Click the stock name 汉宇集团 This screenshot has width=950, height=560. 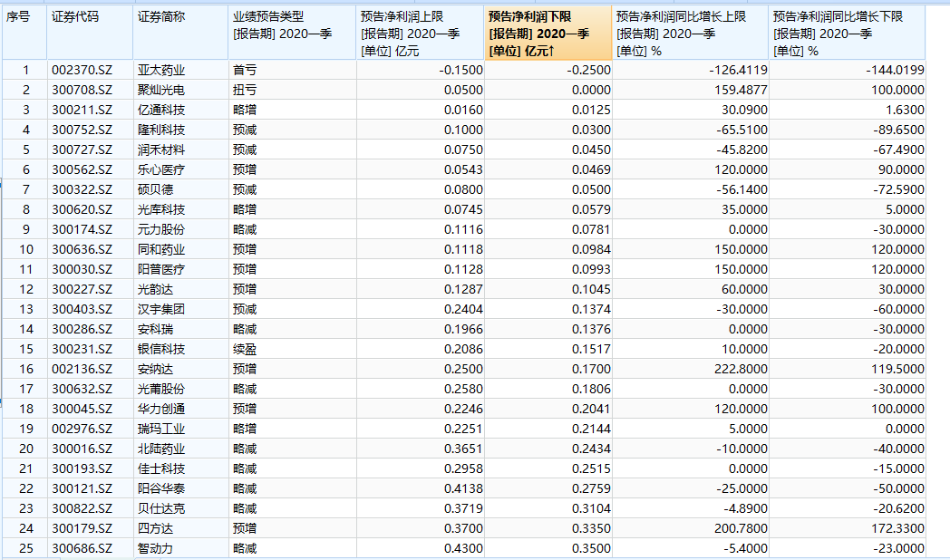[161, 309]
